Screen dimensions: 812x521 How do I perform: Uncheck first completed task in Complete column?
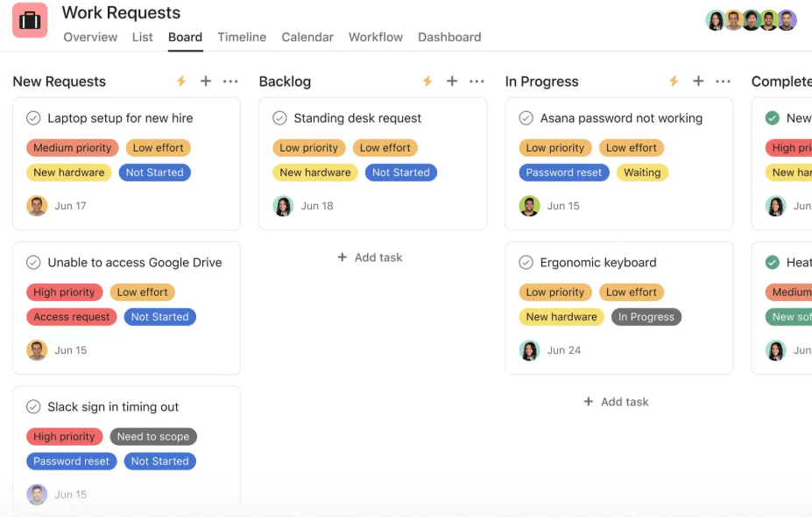click(x=772, y=118)
